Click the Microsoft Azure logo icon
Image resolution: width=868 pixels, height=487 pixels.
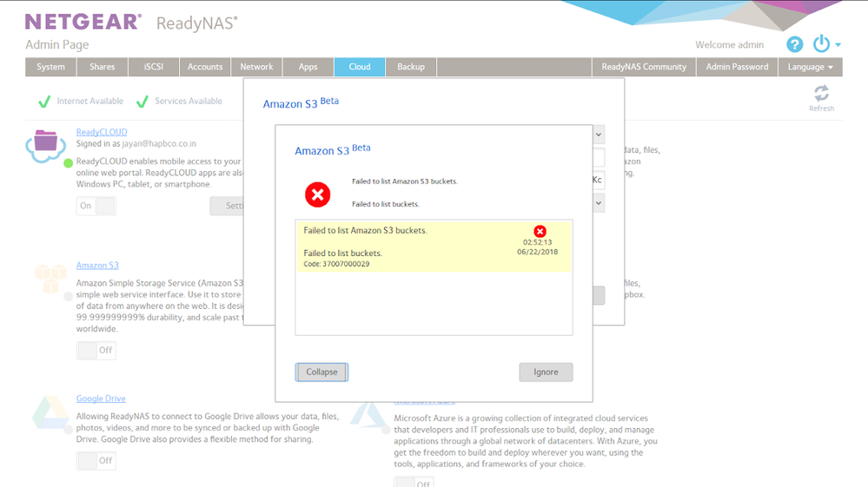pyautogui.click(x=368, y=416)
